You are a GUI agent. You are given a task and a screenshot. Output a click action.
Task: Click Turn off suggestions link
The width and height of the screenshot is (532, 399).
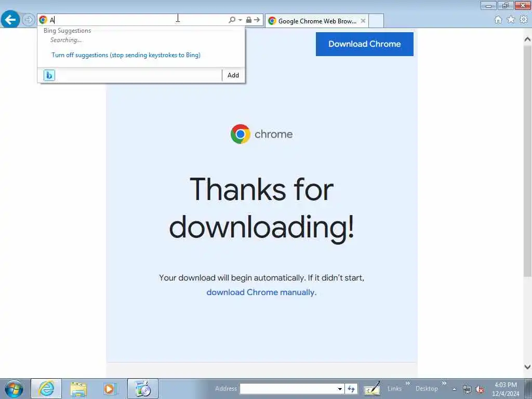(126, 55)
